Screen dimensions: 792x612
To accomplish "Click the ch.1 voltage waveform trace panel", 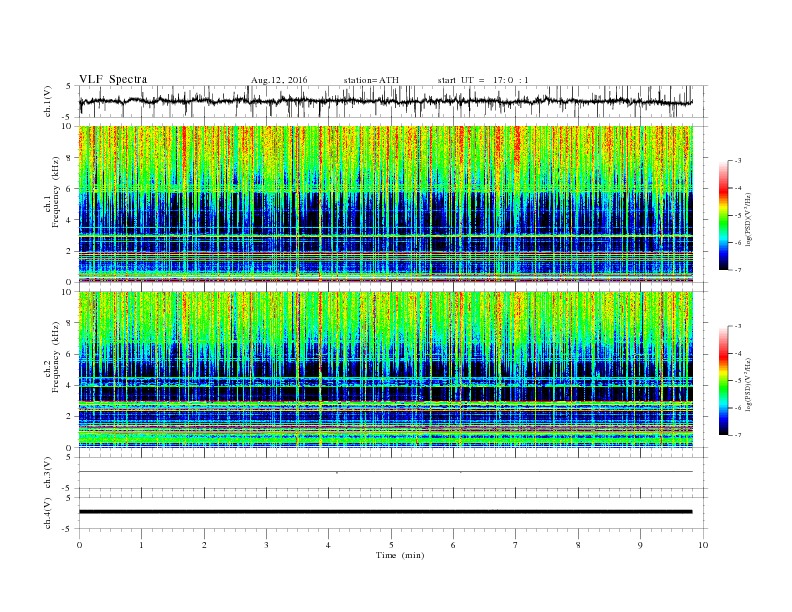I will point(393,101).
